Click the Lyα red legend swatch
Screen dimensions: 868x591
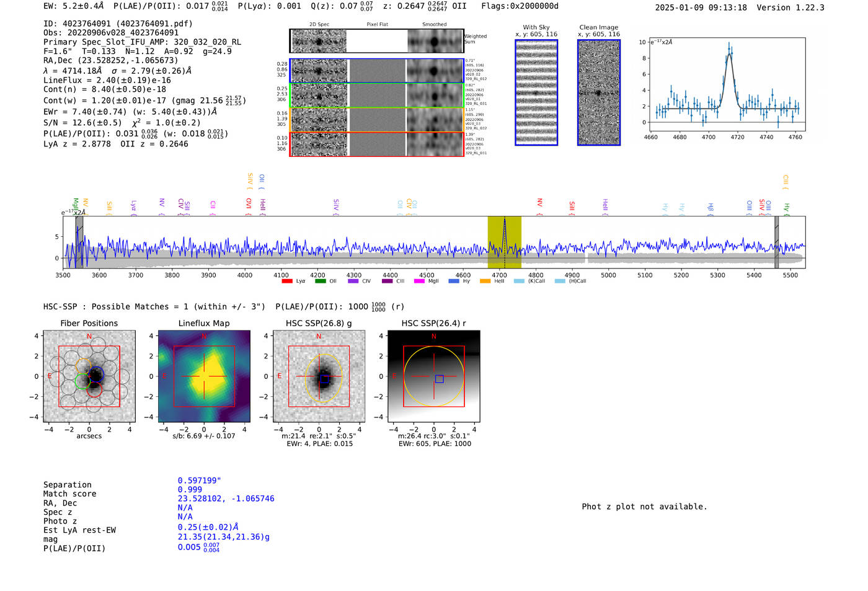point(287,281)
